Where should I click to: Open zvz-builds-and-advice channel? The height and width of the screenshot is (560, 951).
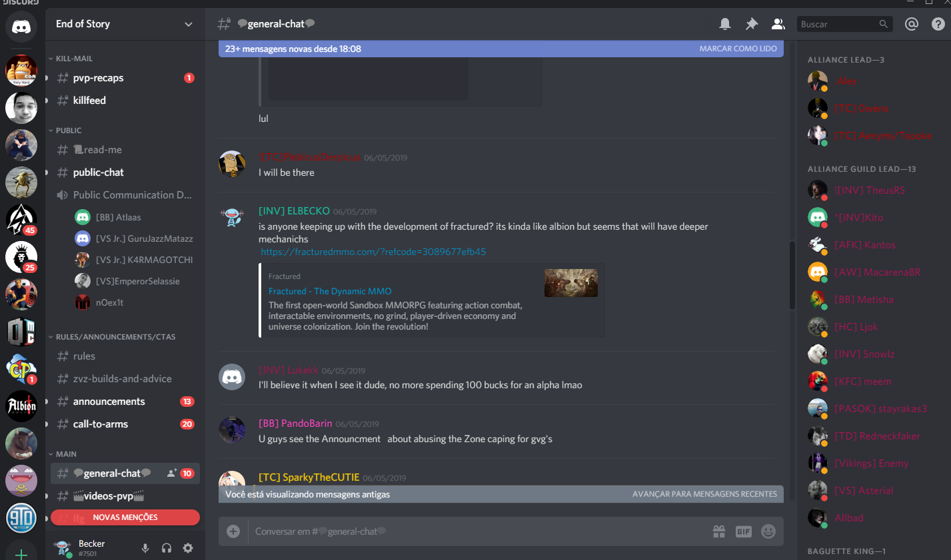[125, 379]
